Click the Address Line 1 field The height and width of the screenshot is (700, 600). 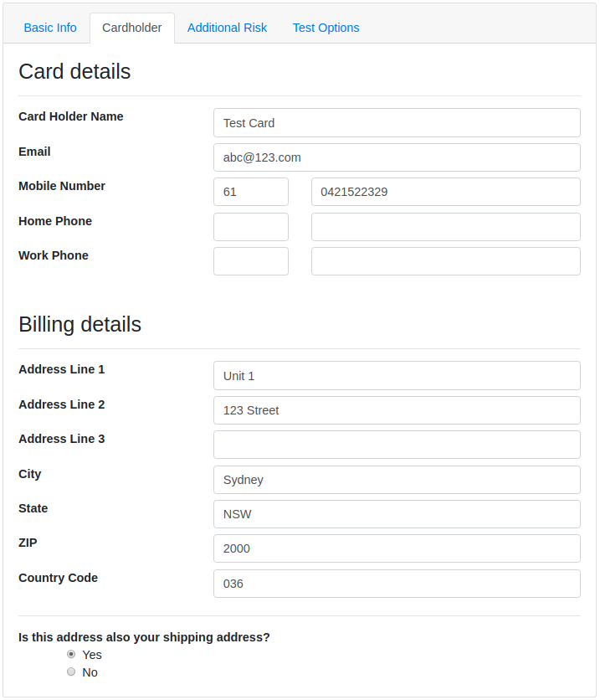point(397,376)
